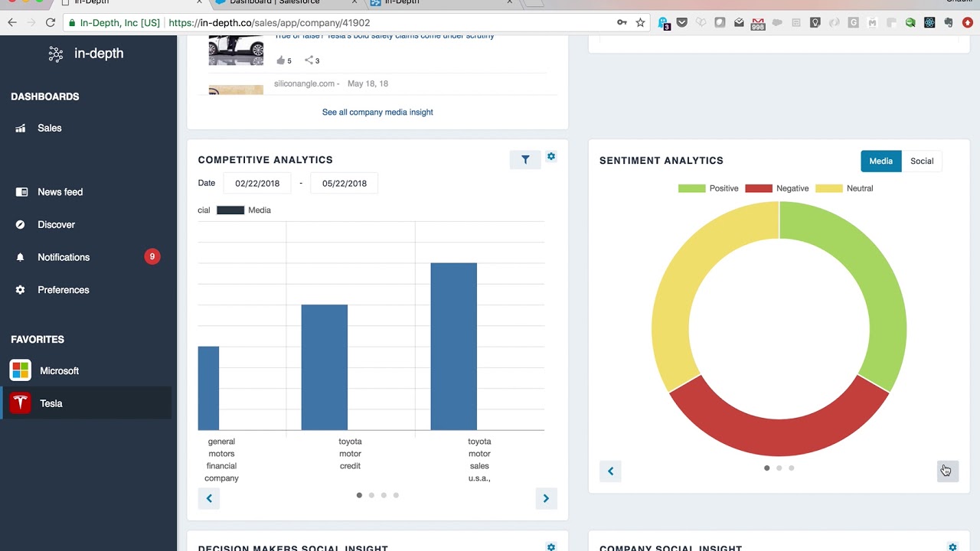980x551 pixels.
Task: Open the Pocket extension icon
Action: [681, 23]
